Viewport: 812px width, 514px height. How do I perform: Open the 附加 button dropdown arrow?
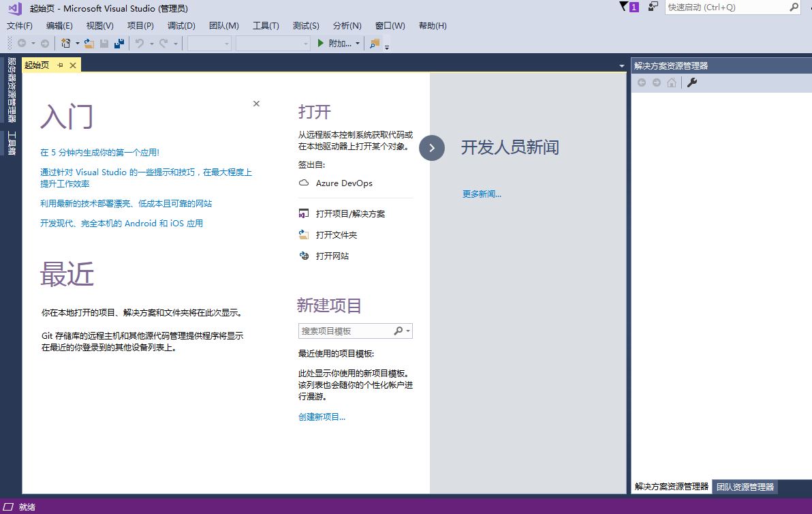click(358, 44)
